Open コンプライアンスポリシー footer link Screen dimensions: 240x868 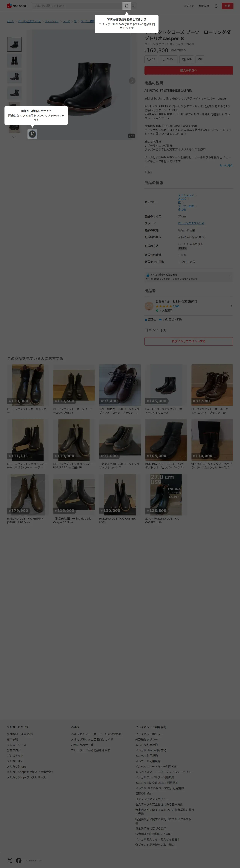point(152,799)
